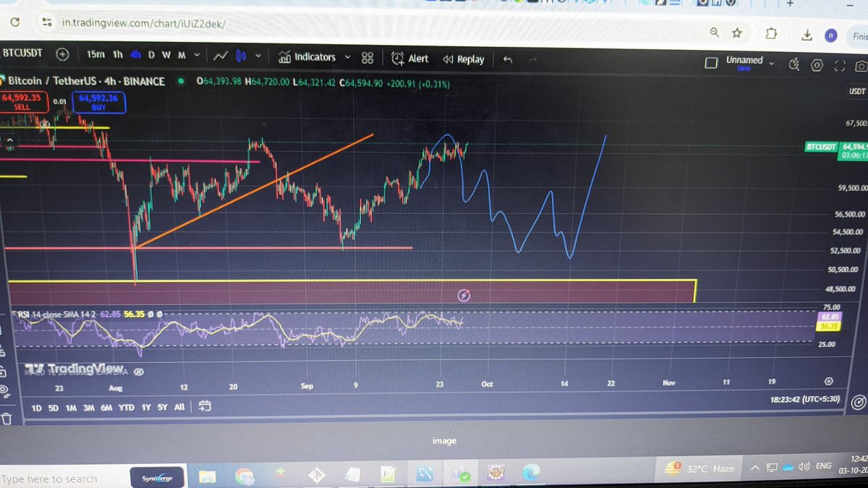Open chart settings hexagon icon
868x488 pixels.
pyautogui.click(x=817, y=66)
